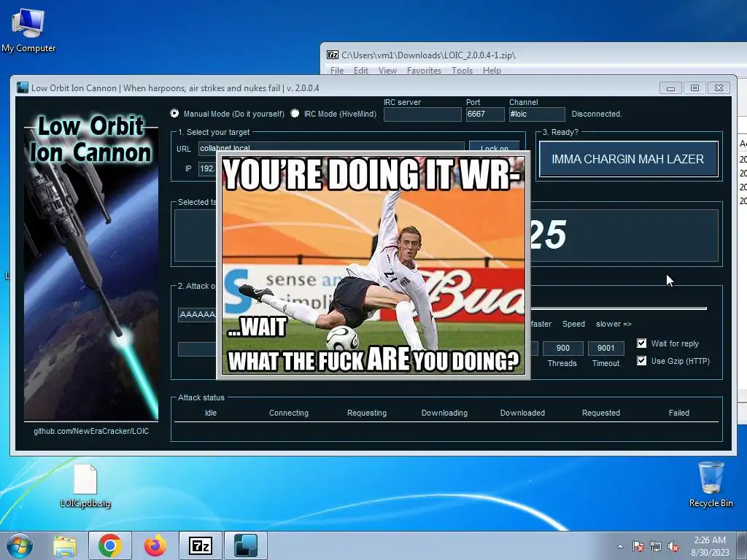Close the Low Orbit Ion Cannon window
This screenshot has height=560, width=747.
tap(719, 88)
